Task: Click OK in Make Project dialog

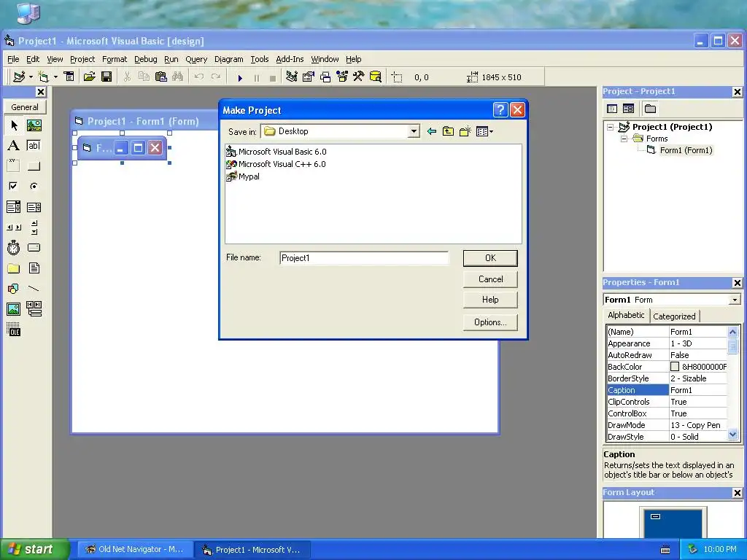Action: click(x=490, y=258)
